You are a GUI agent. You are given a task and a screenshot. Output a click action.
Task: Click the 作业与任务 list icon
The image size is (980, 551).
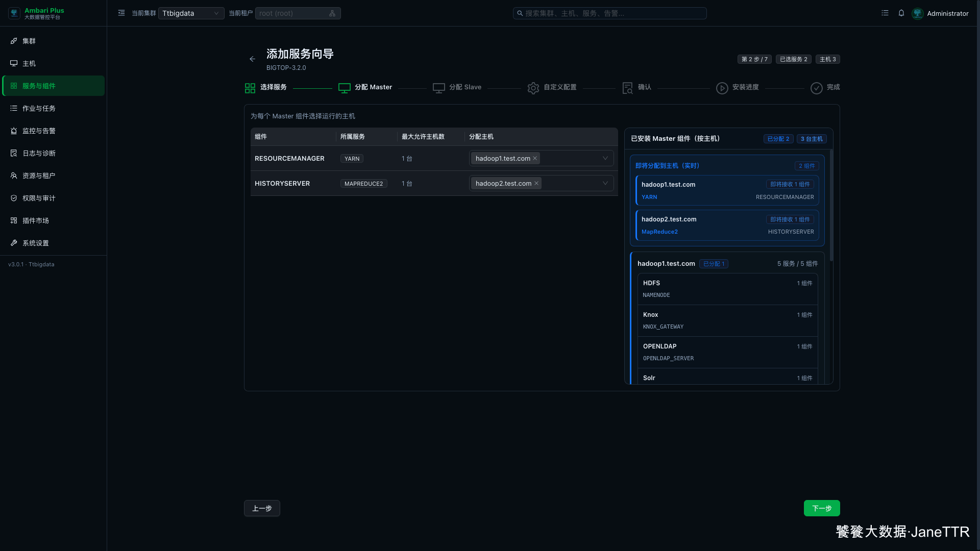click(x=14, y=108)
